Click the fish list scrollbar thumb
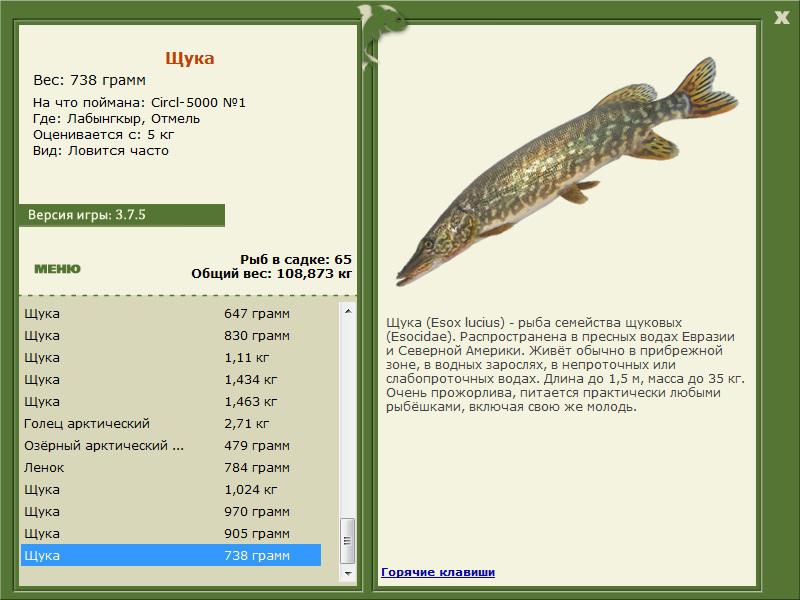The height and width of the screenshot is (600, 800). click(348, 541)
